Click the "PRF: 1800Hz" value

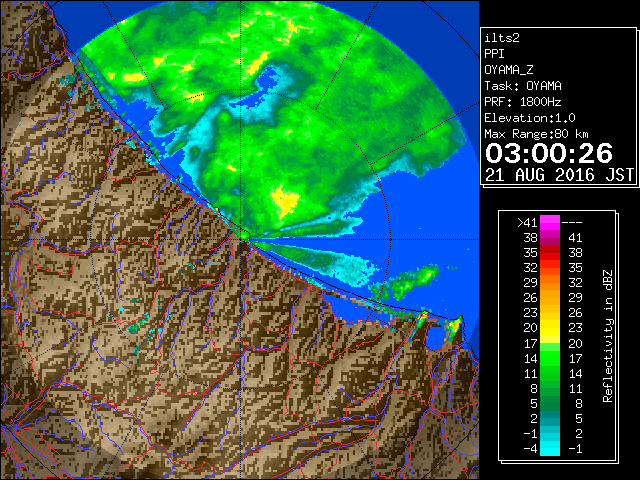click(523, 102)
